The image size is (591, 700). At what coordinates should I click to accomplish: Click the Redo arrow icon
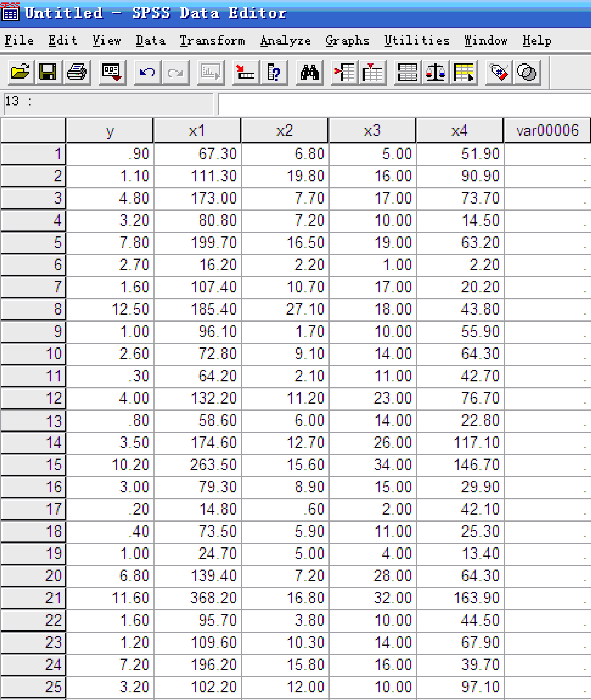coord(176,72)
